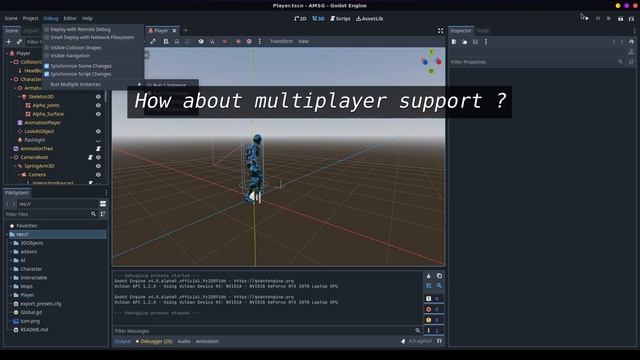Open Transform menu in viewport toolbar
The height and width of the screenshot is (360, 640).
[x=281, y=41]
